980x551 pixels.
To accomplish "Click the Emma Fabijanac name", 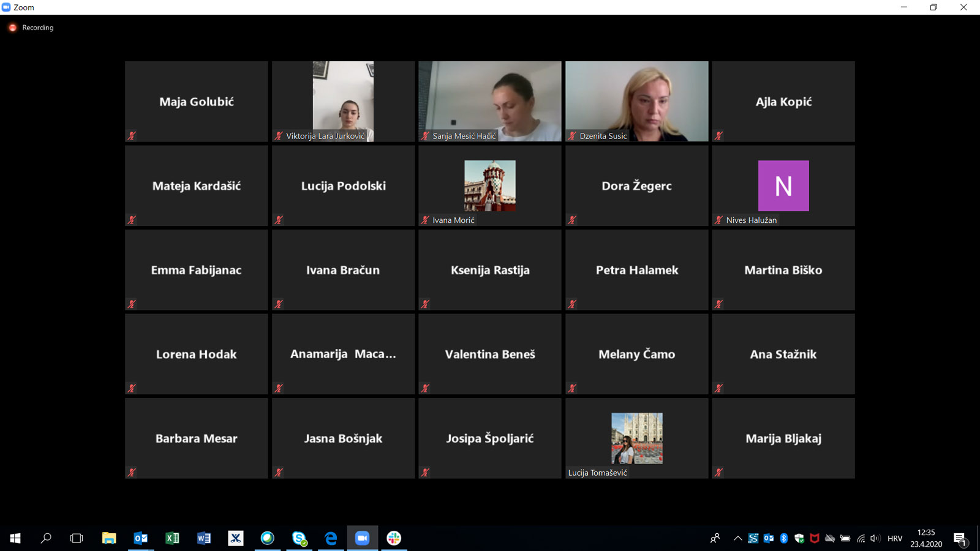I will click(197, 270).
